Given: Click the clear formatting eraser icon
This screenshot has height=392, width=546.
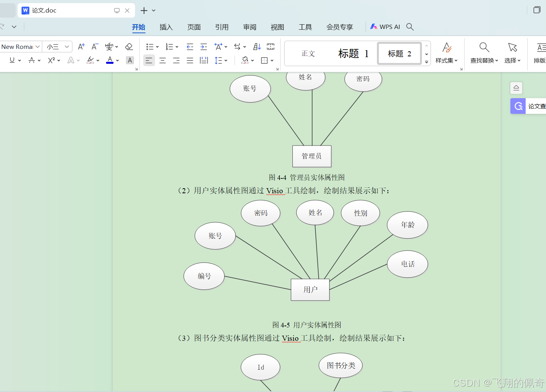Looking at the screenshot, I should pos(129,47).
